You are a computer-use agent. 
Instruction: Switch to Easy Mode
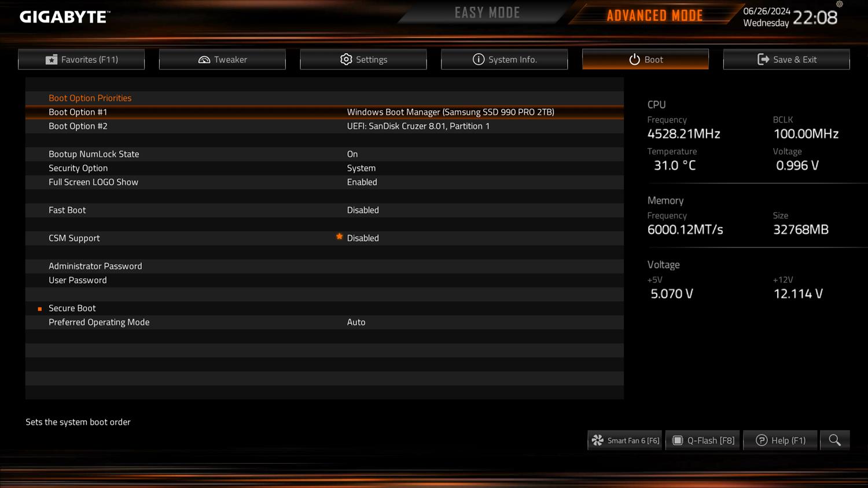tap(487, 13)
